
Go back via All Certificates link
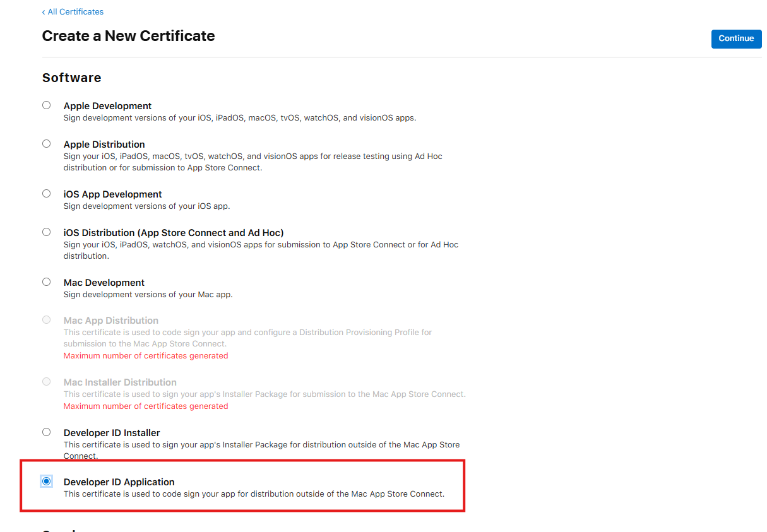[73, 12]
